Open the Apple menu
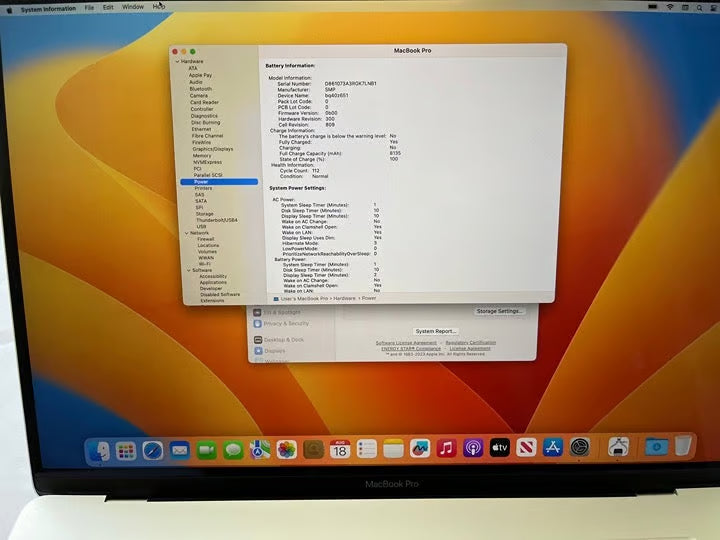The image size is (720, 540). (9, 10)
